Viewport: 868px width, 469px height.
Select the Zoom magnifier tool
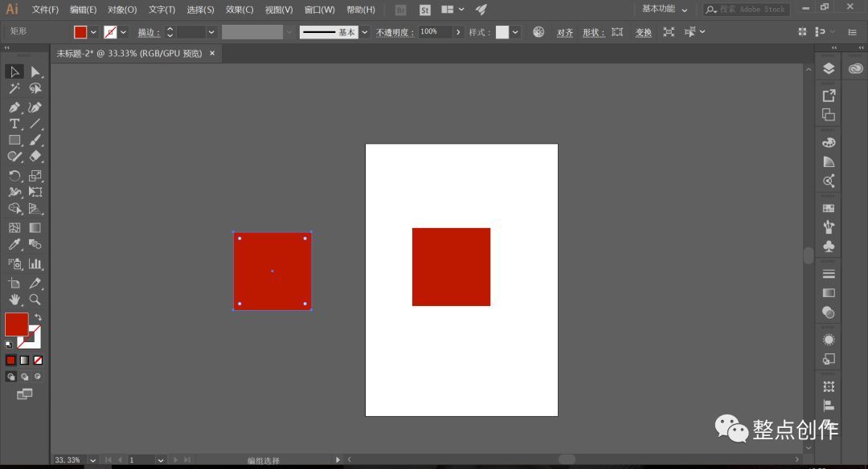point(35,300)
